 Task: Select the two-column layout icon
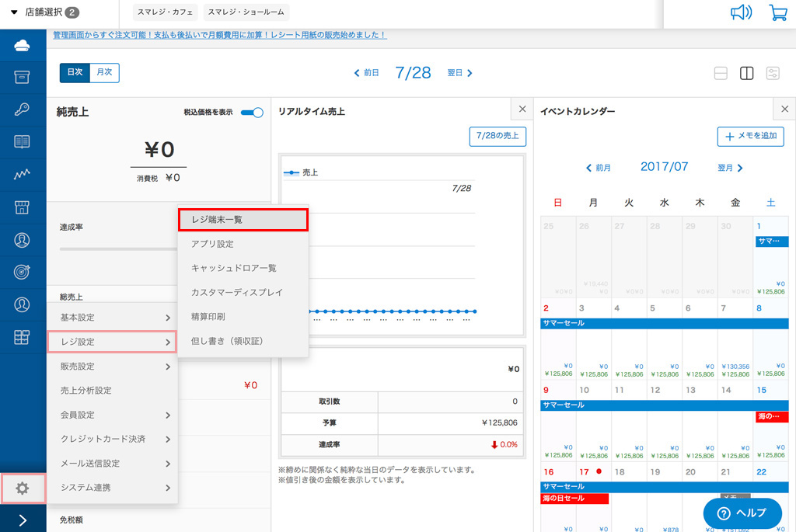coord(746,74)
